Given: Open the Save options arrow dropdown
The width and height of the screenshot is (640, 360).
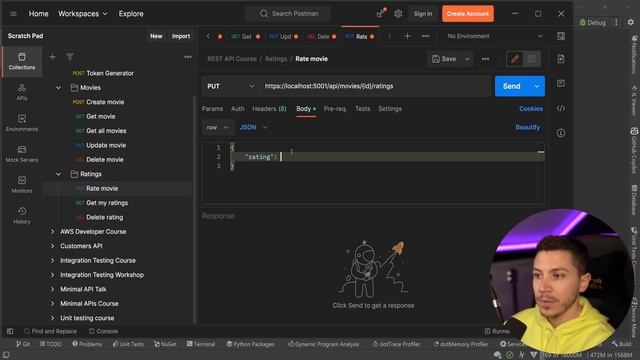Looking at the screenshot, I should tap(467, 59).
